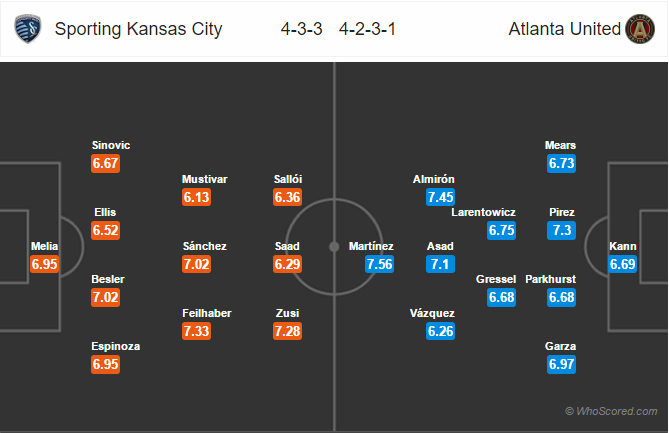Open the Sporting Kansas City team name
Screen dimensions: 669x433
tap(139, 29)
